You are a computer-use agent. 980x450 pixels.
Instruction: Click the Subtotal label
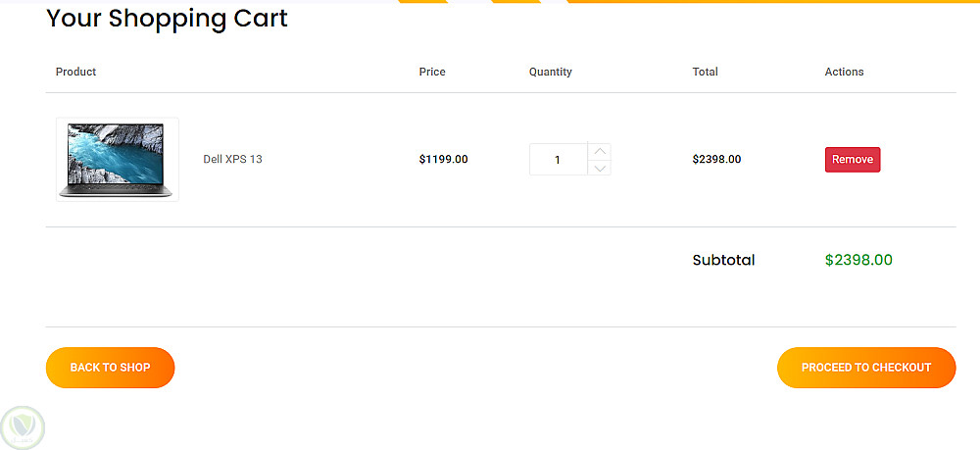pos(723,260)
